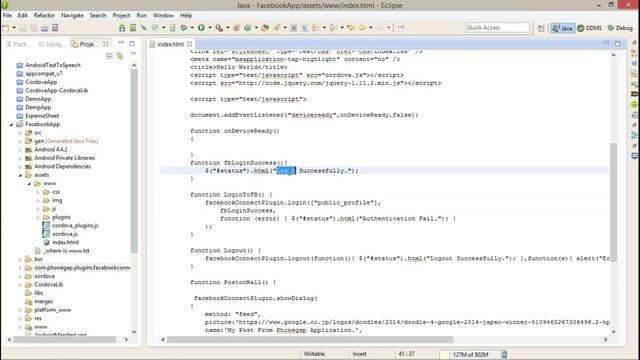Expand the plugins folder
Screen dimensions: 640x360
pyautogui.click(x=38, y=217)
